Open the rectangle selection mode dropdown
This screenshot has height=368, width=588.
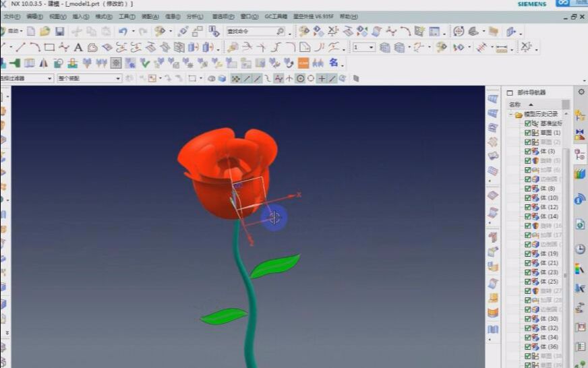tap(201, 78)
